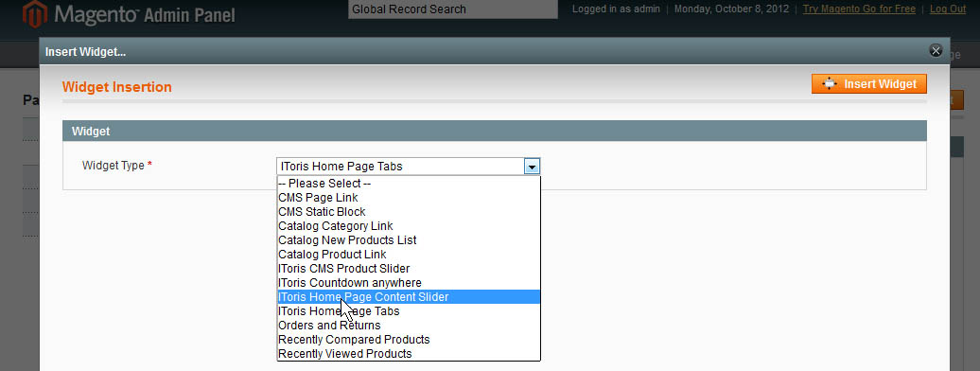Click the Magento logo icon
This screenshot has width=980, height=371.
point(35,14)
